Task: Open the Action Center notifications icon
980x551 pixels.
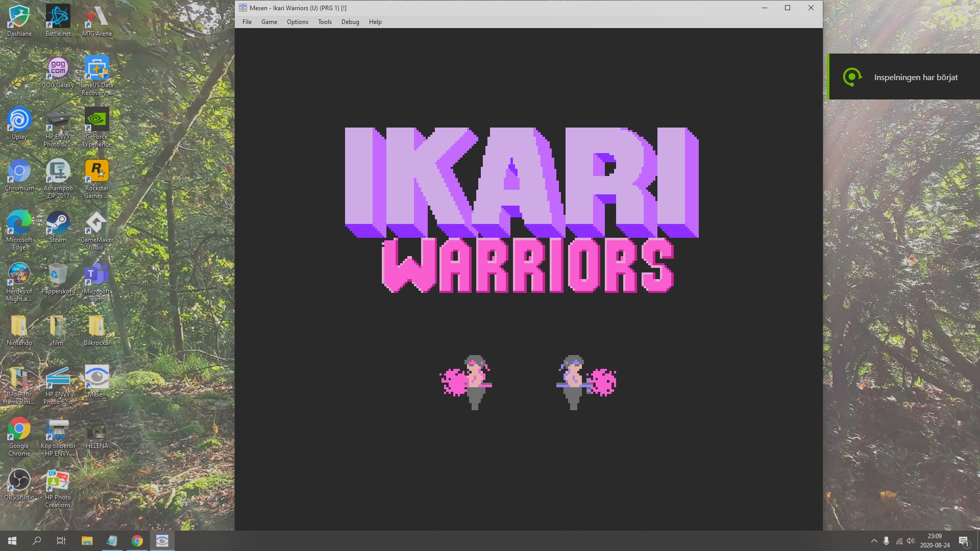Action: [964, 541]
